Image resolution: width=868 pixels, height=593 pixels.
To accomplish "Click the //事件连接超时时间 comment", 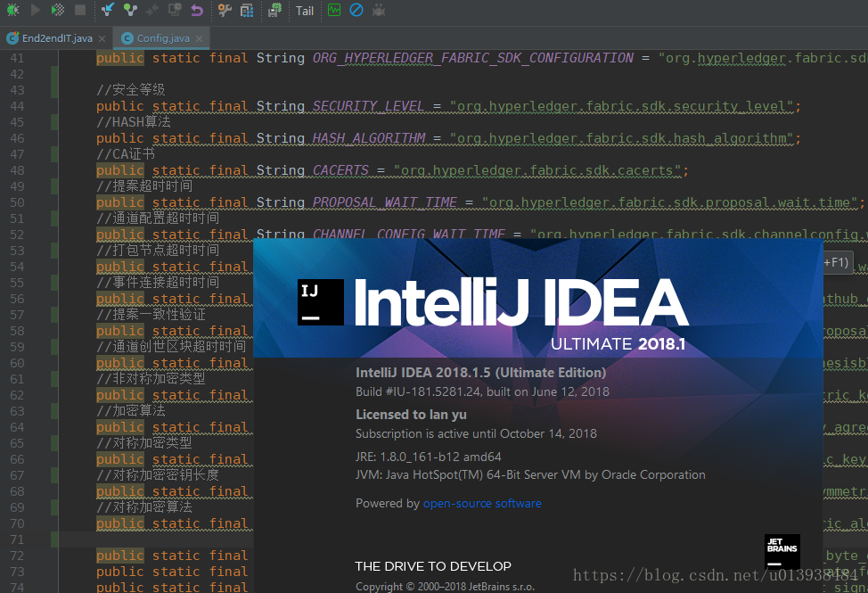I will pyautogui.click(x=158, y=283).
